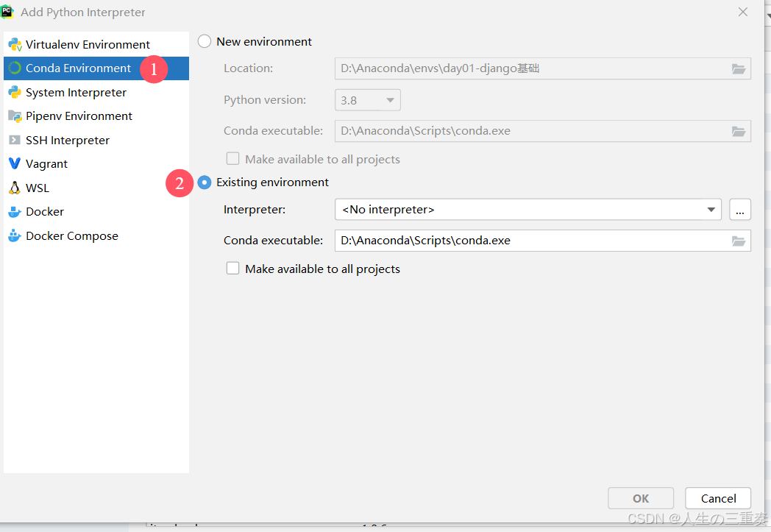Choose Pipenv Environment from the sidebar

pyautogui.click(x=96, y=116)
